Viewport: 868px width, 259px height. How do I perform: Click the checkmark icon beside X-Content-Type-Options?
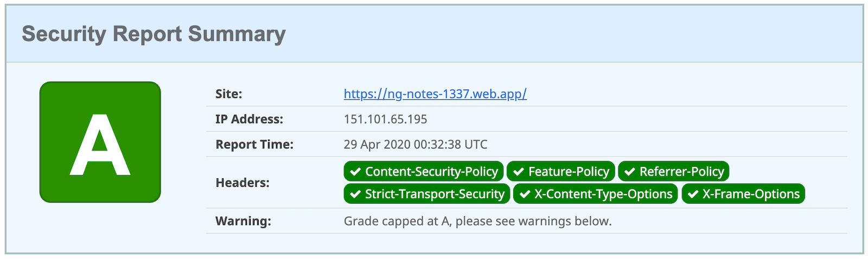tap(525, 194)
